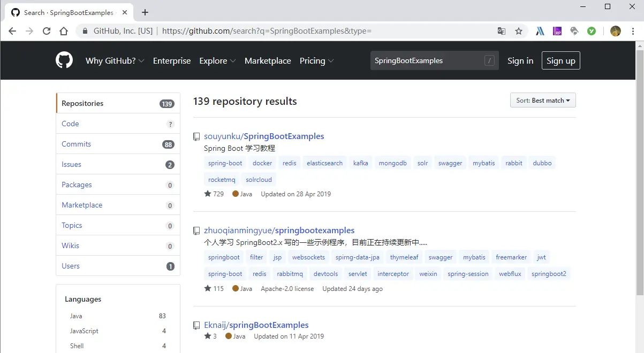Filter by Shell language
The image size is (644, 353).
tap(118, 346)
